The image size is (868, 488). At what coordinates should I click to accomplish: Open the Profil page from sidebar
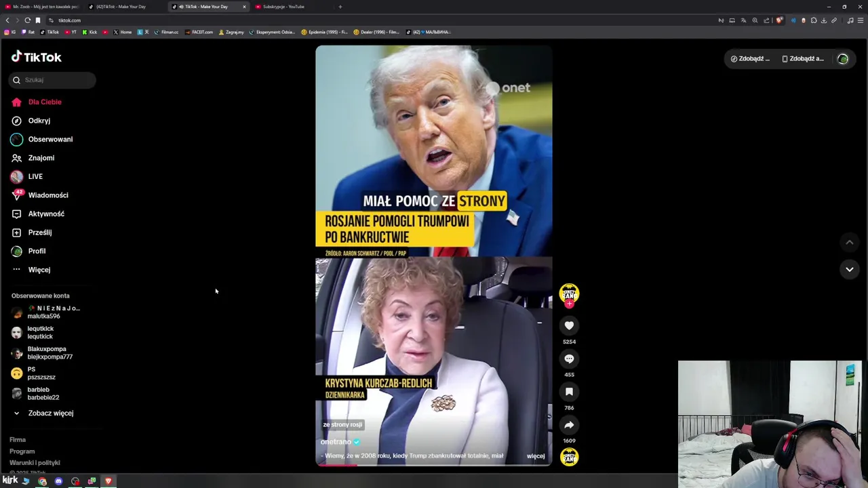point(28,251)
